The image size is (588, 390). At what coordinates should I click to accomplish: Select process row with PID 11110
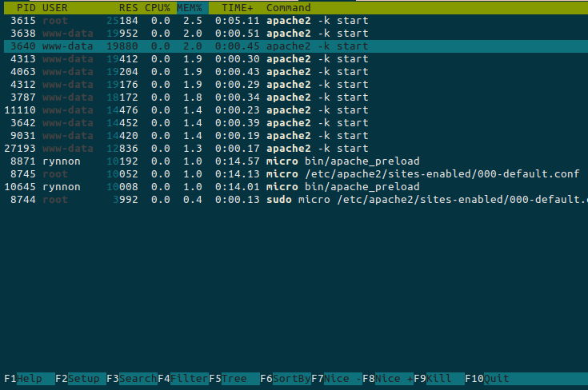click(x=296, y=109)
